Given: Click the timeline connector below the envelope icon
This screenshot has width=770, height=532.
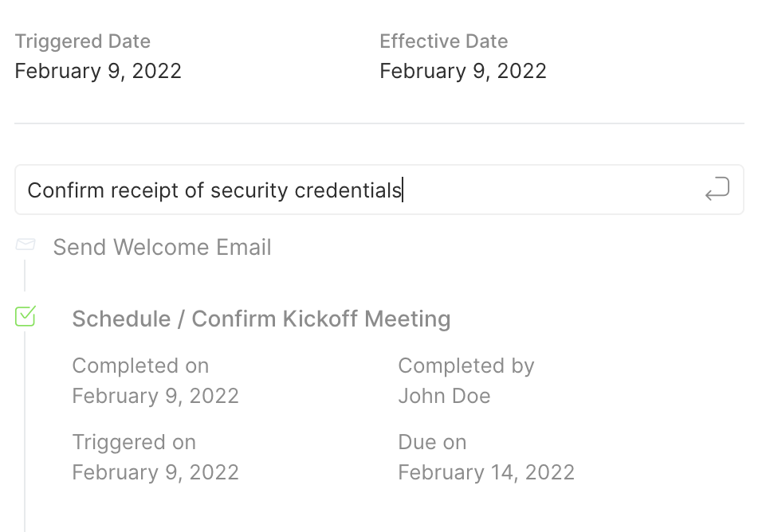Looking at the screenshot, I should coord(25,276).
